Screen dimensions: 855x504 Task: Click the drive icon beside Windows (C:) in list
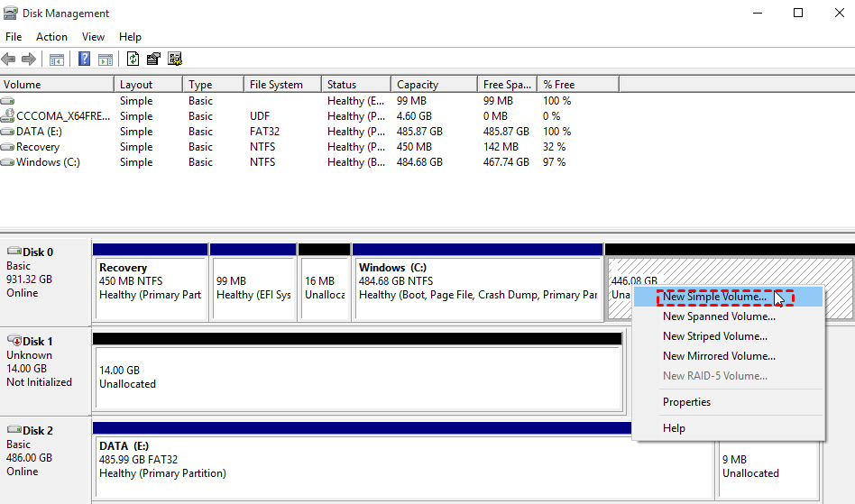coord(7,161)
